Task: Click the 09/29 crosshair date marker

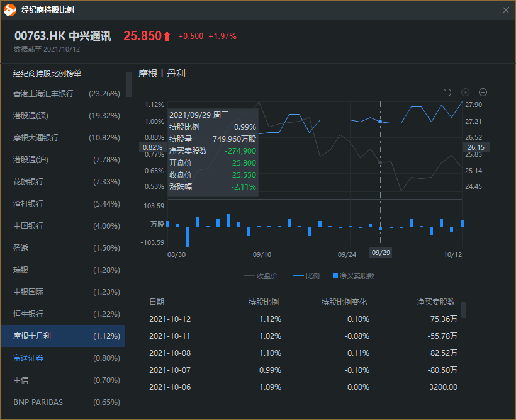Action: (x=381, y=253)
